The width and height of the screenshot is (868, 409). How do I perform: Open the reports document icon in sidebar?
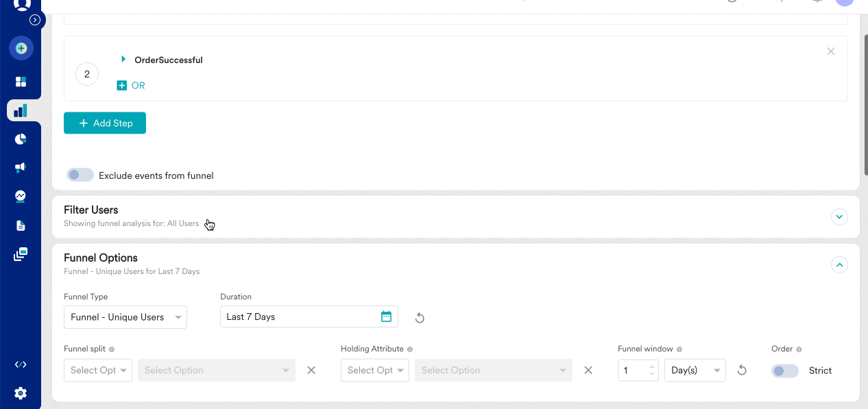coord(21,225)
